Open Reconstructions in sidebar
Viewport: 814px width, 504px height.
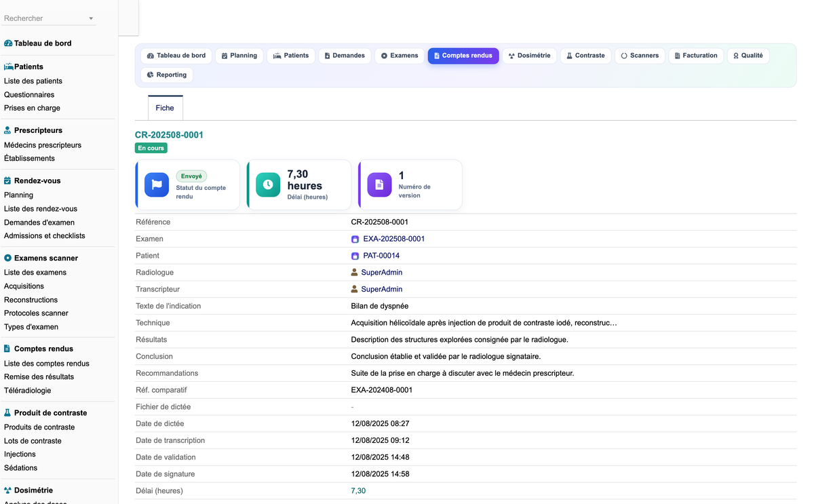pyautogui.click(x=31, y=299)
